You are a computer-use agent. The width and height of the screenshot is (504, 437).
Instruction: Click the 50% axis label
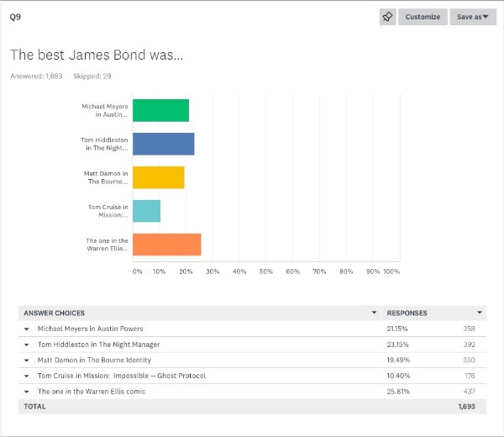click(265, 271)
